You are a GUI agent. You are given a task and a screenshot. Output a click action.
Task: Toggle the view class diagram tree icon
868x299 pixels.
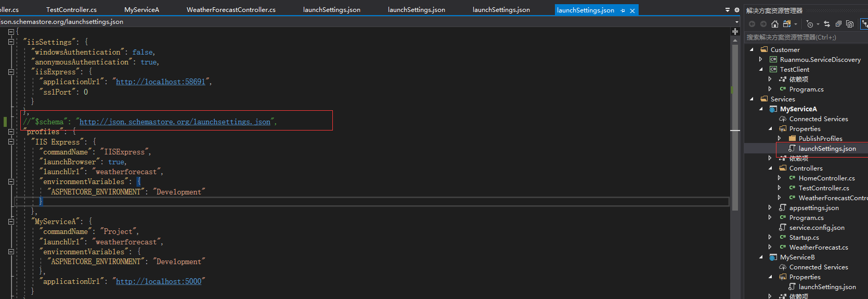pyautogui.click(x=864, y=24)
